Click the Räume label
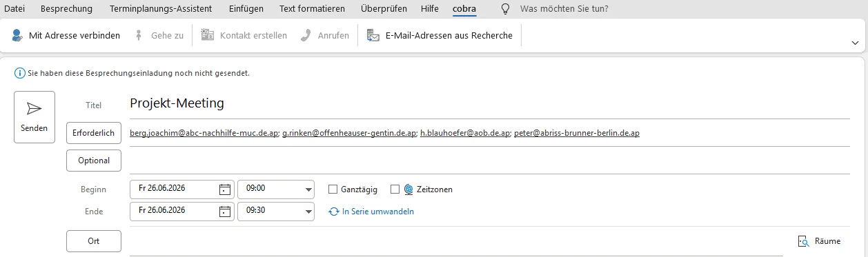868x257 pixels. tap(828, 241)
